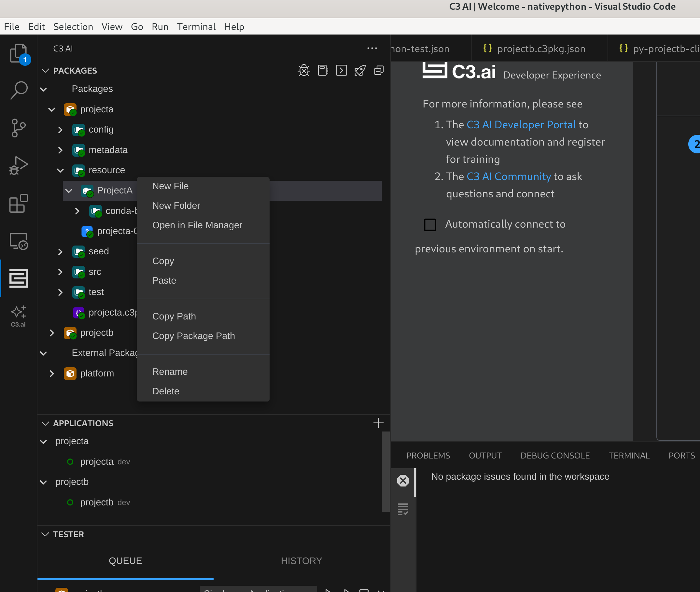Click the Remote Explorer activity icon
This screenshot has height=592, width=700.
click(19, 241)
